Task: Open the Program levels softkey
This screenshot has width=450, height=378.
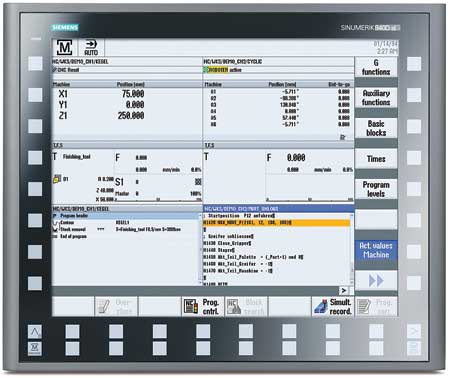Action: click(376, 189)
